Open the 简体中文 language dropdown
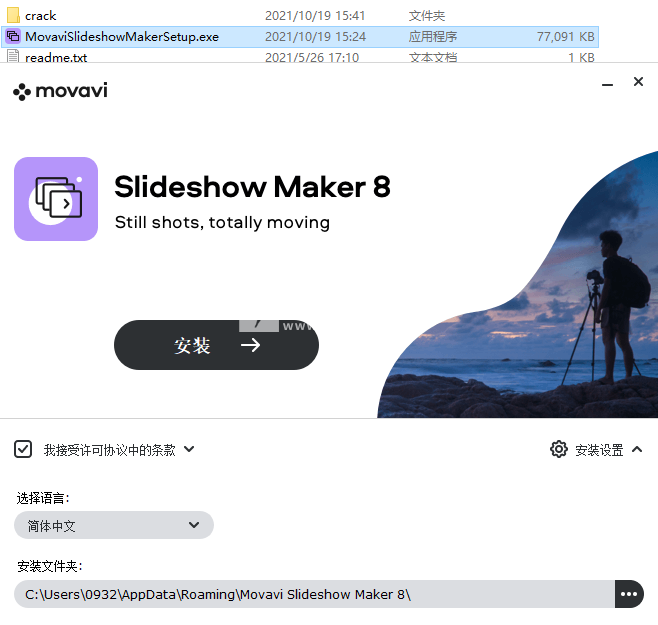This screenshot has height=625, width=658. point(114,525)
